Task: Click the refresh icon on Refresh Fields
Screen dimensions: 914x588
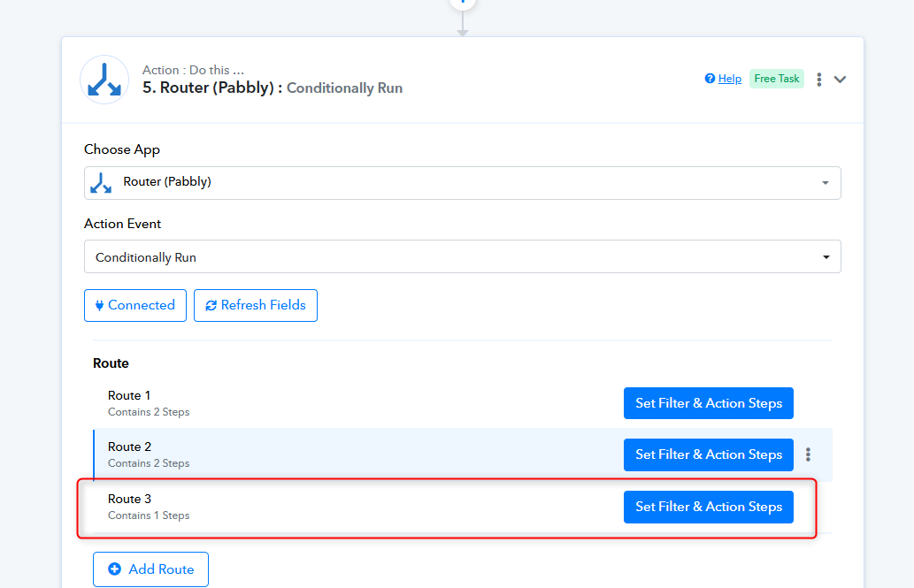Action: (211, 306)
